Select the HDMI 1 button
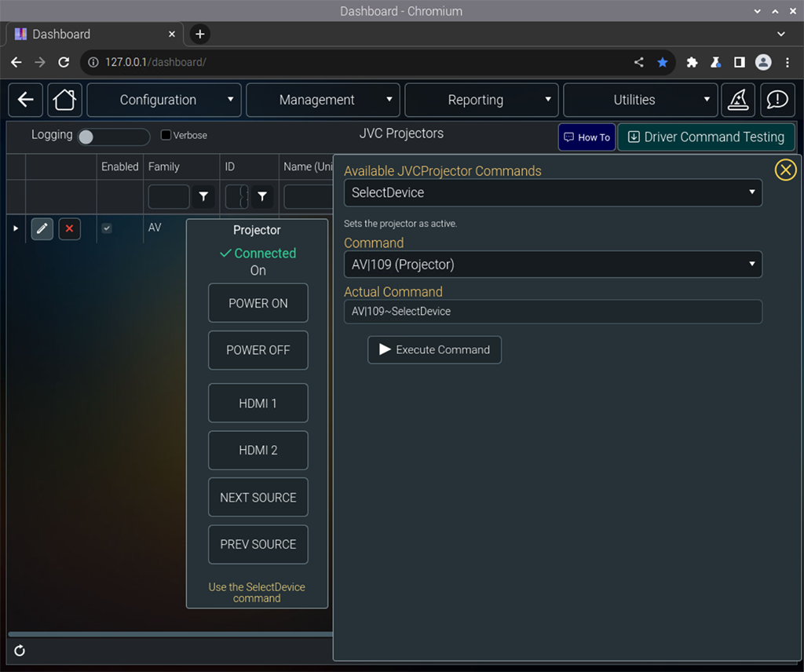804x672 pixels. coord(258,403)
